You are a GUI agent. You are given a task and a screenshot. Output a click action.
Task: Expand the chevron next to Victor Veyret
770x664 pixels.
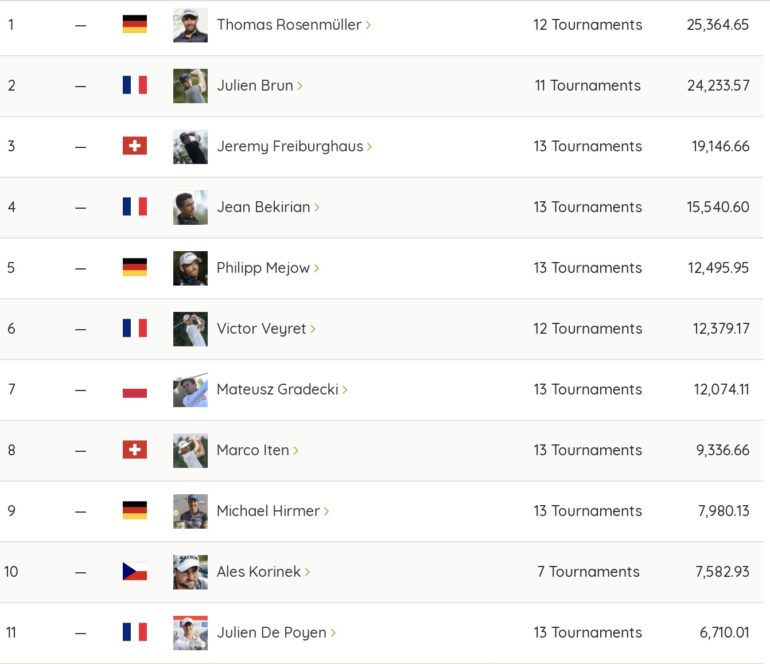click(x=313, y=329)
